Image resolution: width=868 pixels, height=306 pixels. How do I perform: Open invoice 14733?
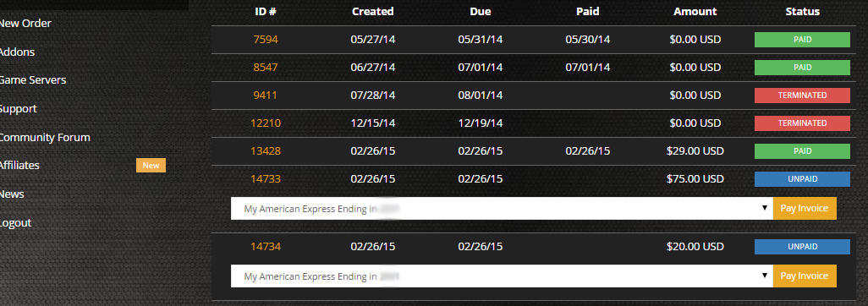pos(266,178)
